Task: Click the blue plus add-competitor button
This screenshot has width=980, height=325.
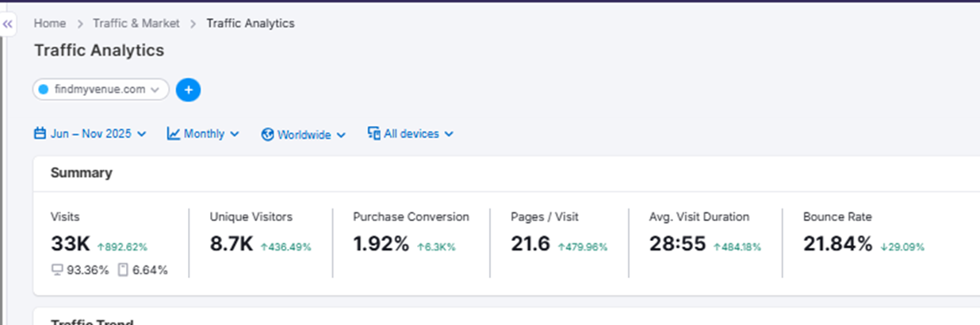Action: (188, 90)
